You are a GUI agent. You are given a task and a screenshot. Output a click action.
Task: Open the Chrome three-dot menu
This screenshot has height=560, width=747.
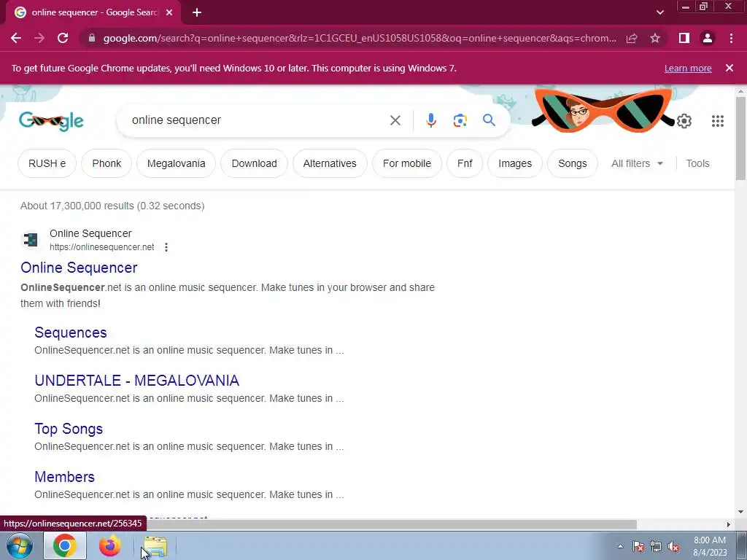click(731, 38)
